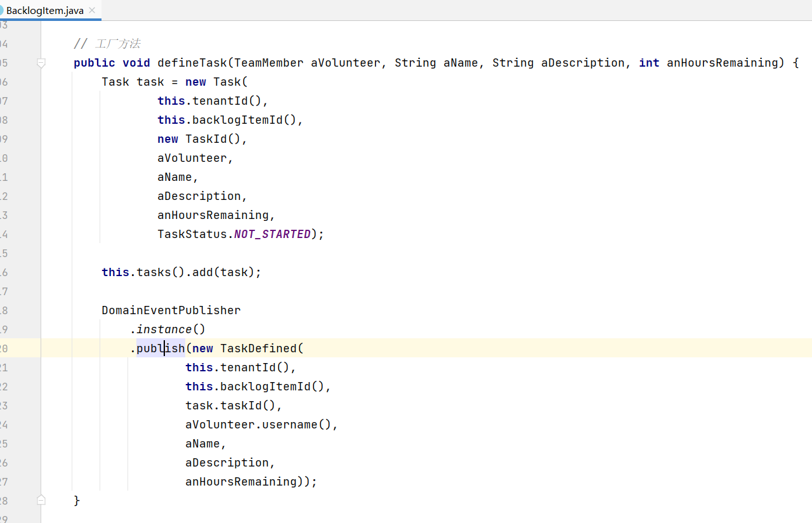This screenshot has width=812, height=523.
Task: Click the 'new Task(' constructor call
Action: (x=216, y=82)
